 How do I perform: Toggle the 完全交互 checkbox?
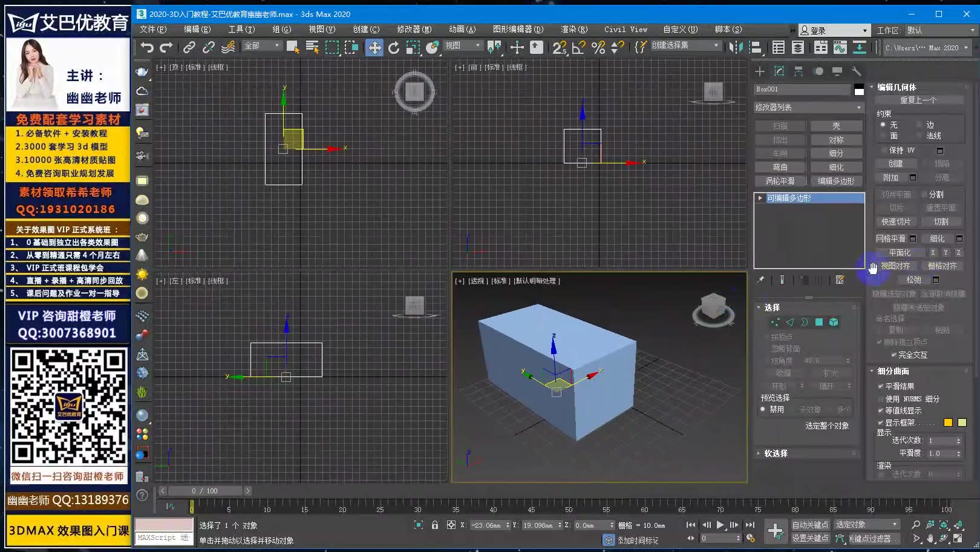tap(894, 354)
